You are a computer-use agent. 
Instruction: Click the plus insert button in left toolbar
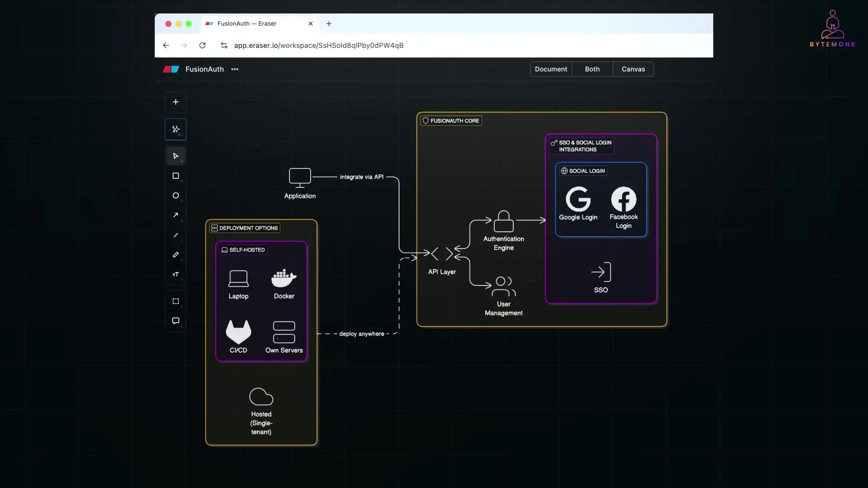pos(176,102)
